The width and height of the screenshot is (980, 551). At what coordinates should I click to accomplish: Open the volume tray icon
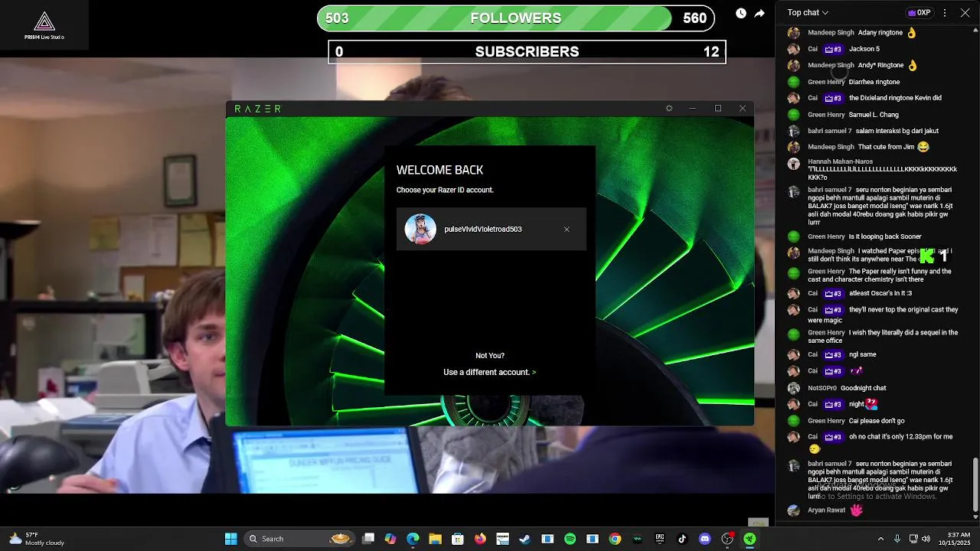point(926,539)
